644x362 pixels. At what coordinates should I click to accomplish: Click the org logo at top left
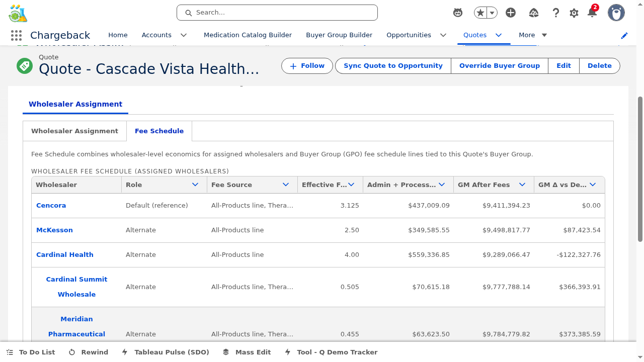(x=18, y=14)
